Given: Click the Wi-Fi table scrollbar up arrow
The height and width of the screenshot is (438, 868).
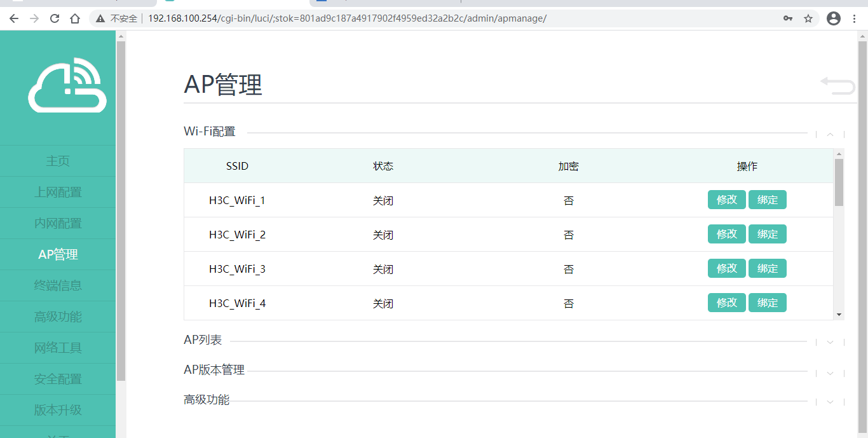Looking at the screenshot, I should coord(839,154).
